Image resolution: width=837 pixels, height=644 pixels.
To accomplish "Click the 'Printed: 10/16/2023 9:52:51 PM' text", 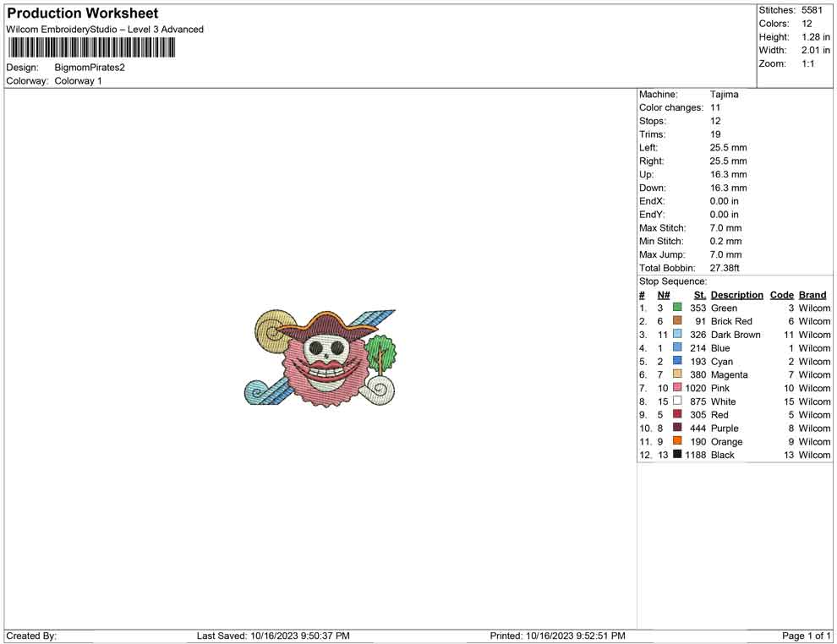I will tap(557, 636).
